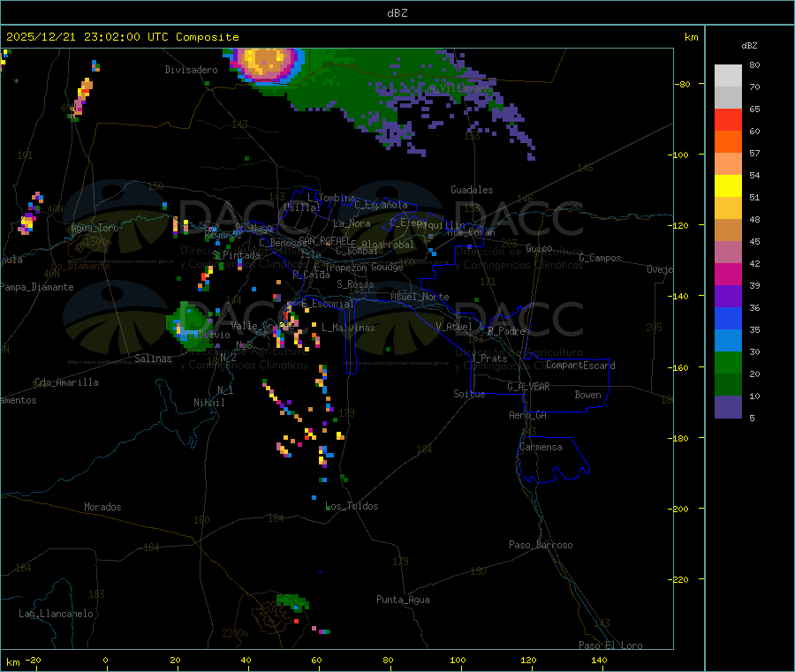795x672 pixels.
Task: Click the Punta_Agua place label
Action: click(403, 600)
